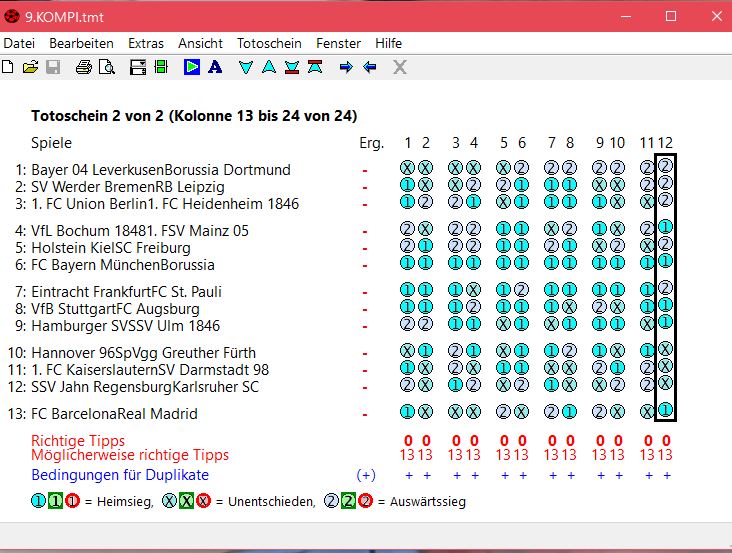Open the Fenster menu
Image resolution: width=732 pixels, height=553 pixels.
pos(338,43)
